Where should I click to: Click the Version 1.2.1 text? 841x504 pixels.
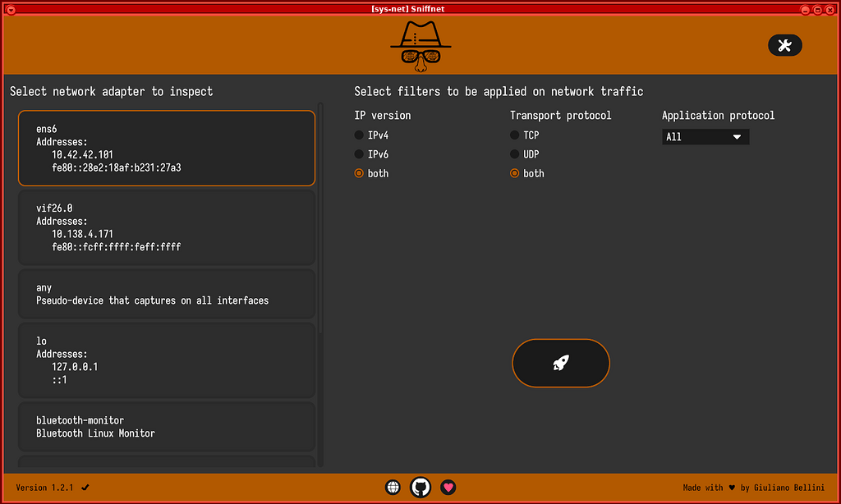coord(44,488)
